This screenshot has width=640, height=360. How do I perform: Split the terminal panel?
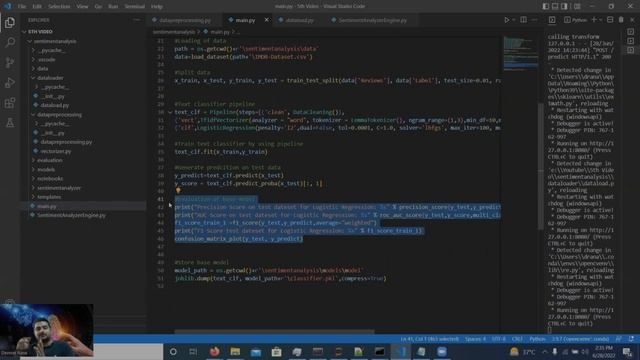pyautogui.click(x=610, y=20)
